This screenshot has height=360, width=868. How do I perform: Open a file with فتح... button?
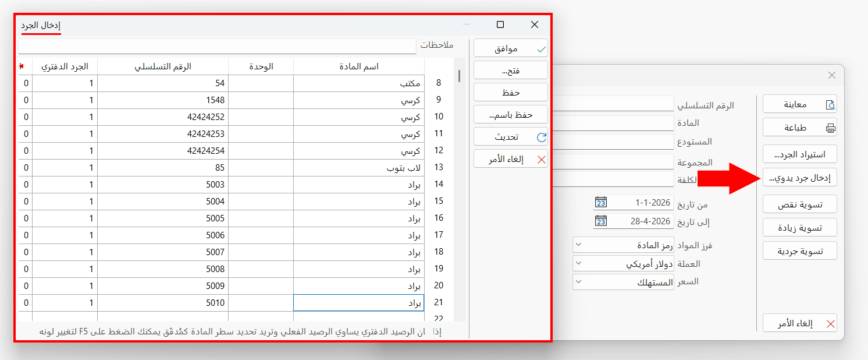(x=510, y=70)
